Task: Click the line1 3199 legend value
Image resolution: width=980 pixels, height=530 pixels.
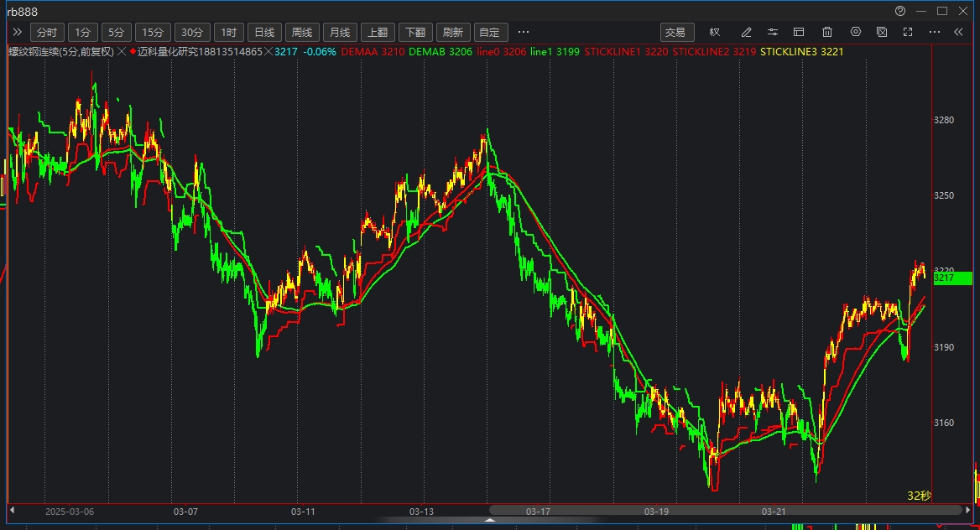Action: [x=555, y=51]
